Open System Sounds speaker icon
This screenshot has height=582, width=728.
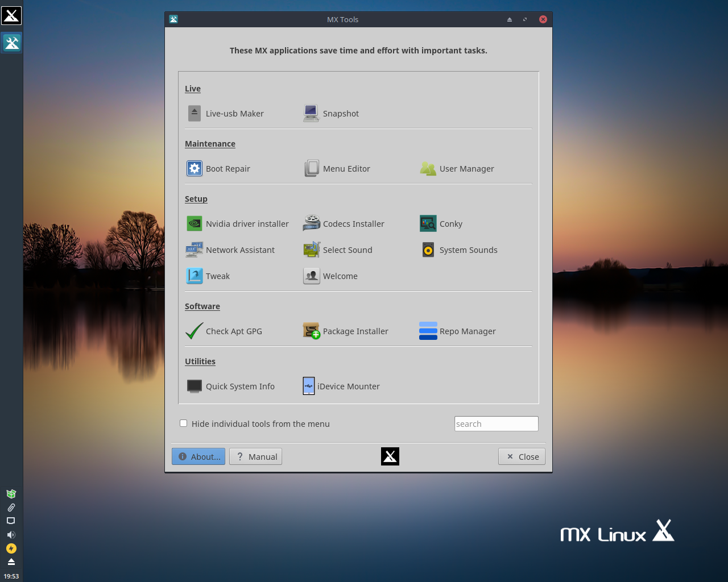click(x=428, y=250)
